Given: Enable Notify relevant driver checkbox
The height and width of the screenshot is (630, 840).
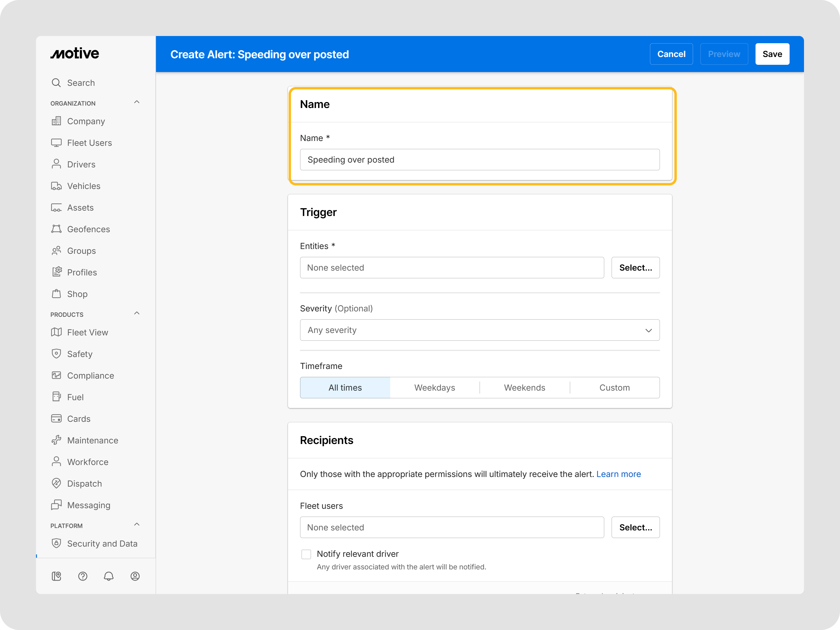Looking at the screenshot, I should pyautogui.click(x=306, y=554).
